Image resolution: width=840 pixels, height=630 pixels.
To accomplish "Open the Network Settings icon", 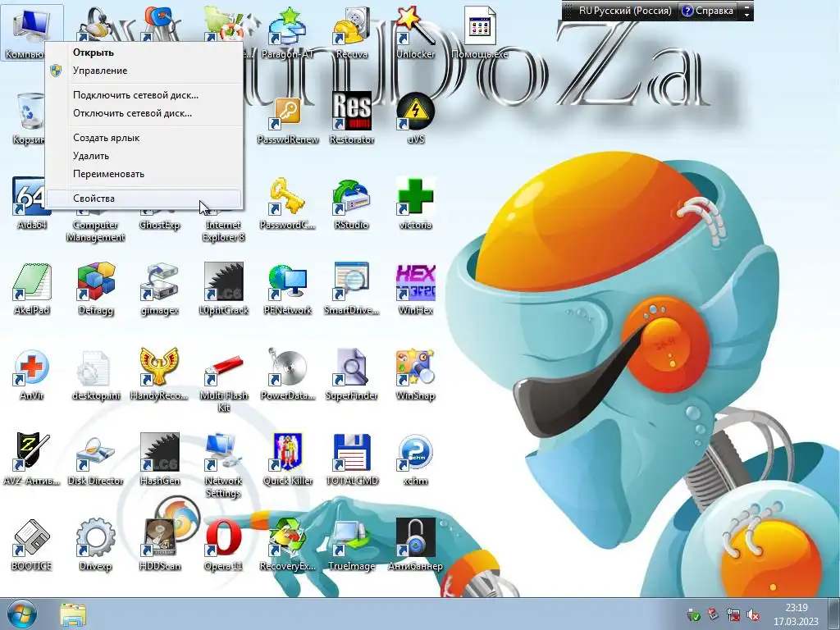I will point(223,466).
